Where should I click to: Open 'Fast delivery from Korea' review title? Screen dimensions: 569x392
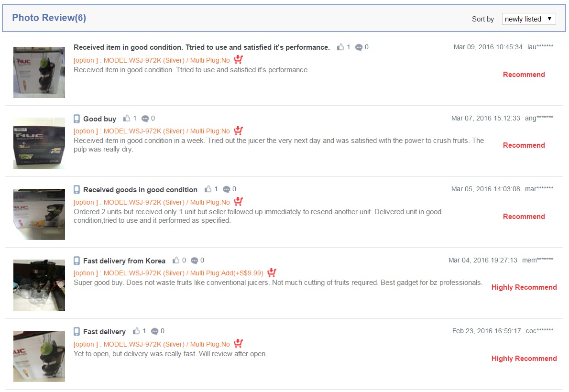click(x=124, y=261)
